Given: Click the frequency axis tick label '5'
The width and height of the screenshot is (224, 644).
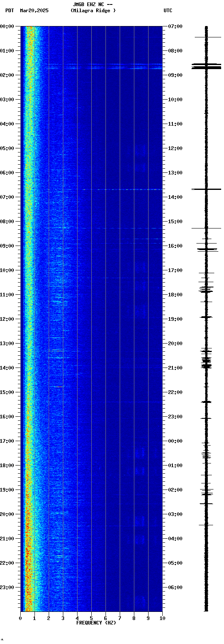Looking at the screenshot, I should [91, 618].
